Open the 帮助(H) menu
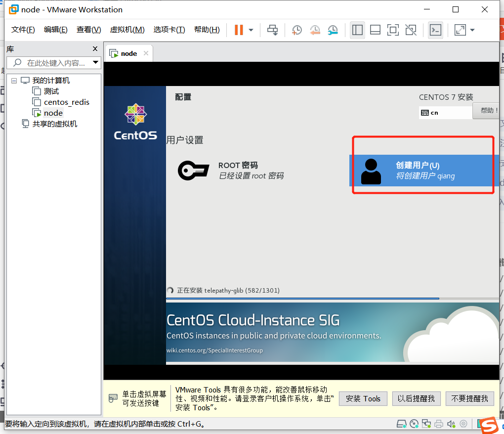Image resolution: width=504 pixels, height=434 pixels. [207, 30]
